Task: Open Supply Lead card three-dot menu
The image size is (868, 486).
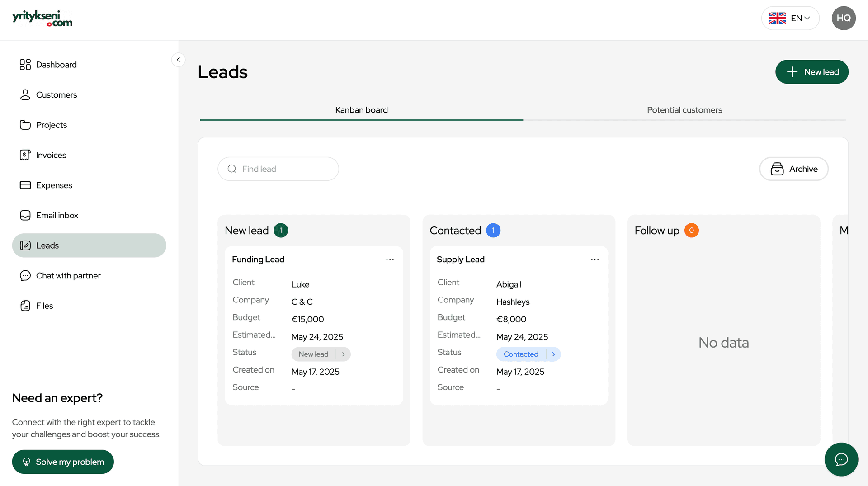Action: click(x=594, y=260)
